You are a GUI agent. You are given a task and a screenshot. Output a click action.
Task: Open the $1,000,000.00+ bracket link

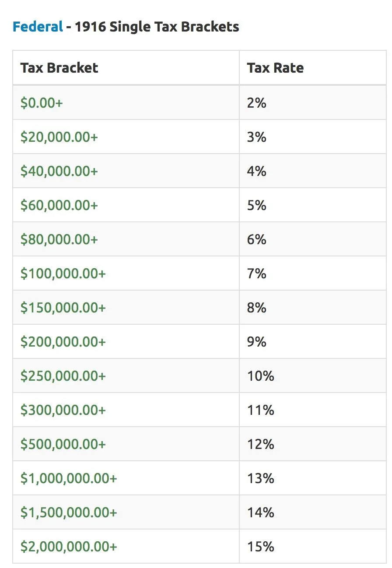pyautogui.click(x=69, y=478)
